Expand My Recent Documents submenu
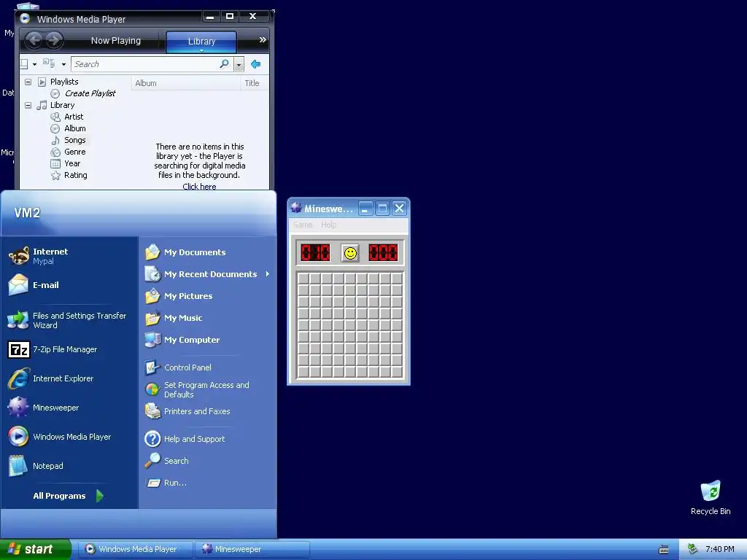This screenshot has width=747, height=560. tap(268, 274)
